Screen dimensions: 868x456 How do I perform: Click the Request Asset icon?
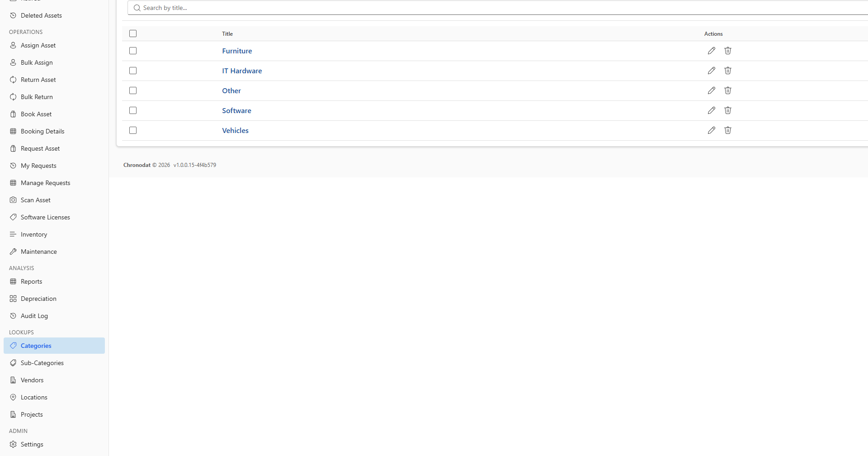13,148
